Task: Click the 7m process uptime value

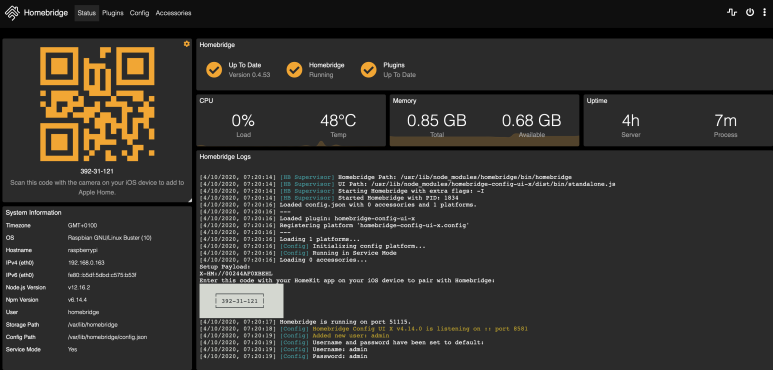Action: tap(725, 120)
